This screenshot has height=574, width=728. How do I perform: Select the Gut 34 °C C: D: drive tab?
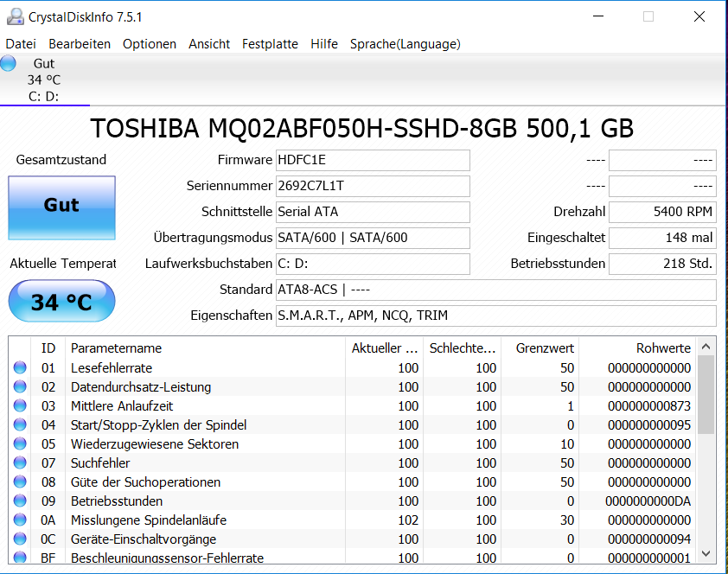(x=45, y=80)
